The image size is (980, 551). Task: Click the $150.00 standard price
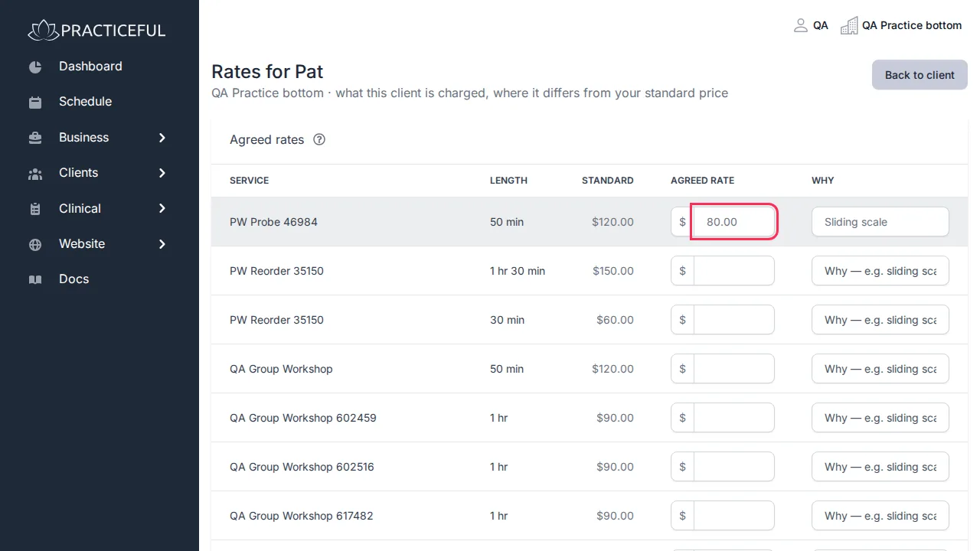tap(613, 271)
